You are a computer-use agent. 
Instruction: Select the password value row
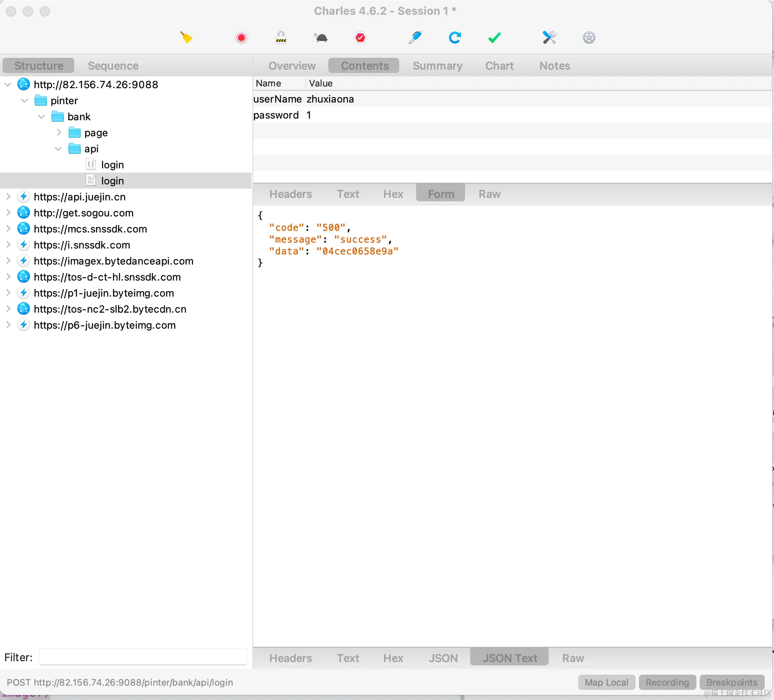click(512, 115)
